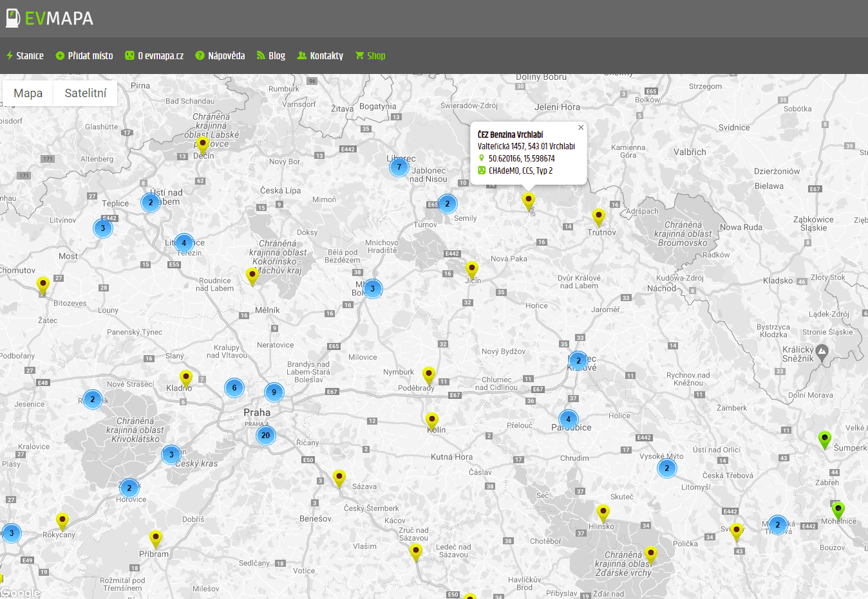This screenshot has height=599, width=868.
Task: Expand the cluster of 3 at Mladá Boleslav
Action: [373, 289]
